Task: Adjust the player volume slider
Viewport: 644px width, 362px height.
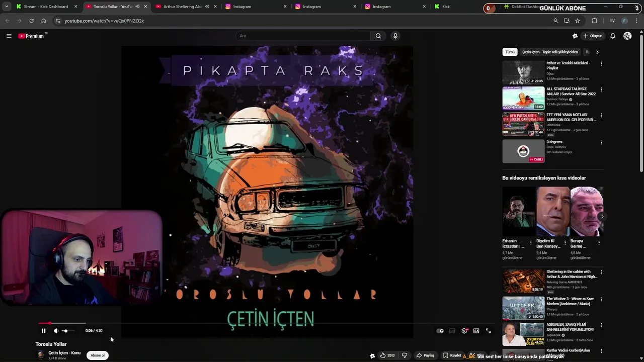Action: 68,331
